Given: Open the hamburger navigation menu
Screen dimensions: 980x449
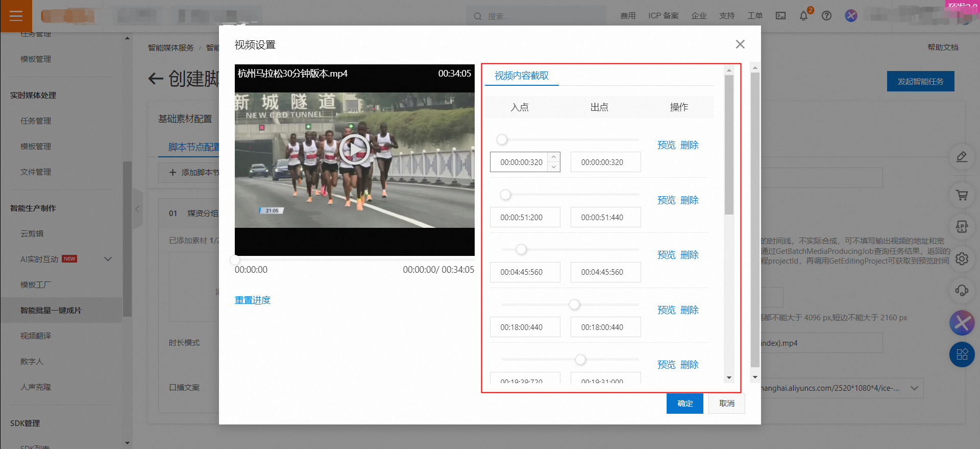Looking at the screenshot, I should tap(16, 16).
